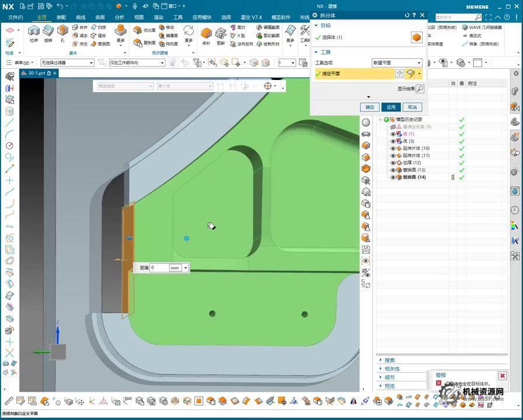523x420 pixels.
Task: Click the 应用 (Apply) button
Action: pos(390,107)
